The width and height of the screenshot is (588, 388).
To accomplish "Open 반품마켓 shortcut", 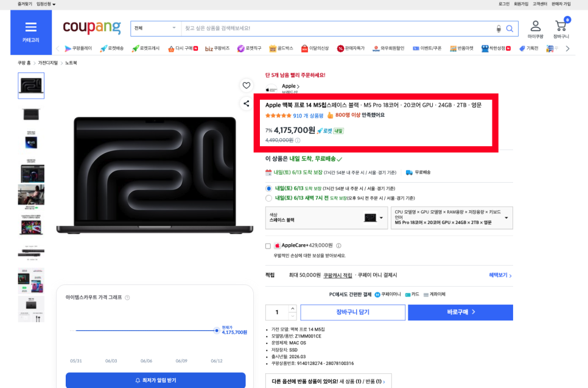I will coord(461,48).
